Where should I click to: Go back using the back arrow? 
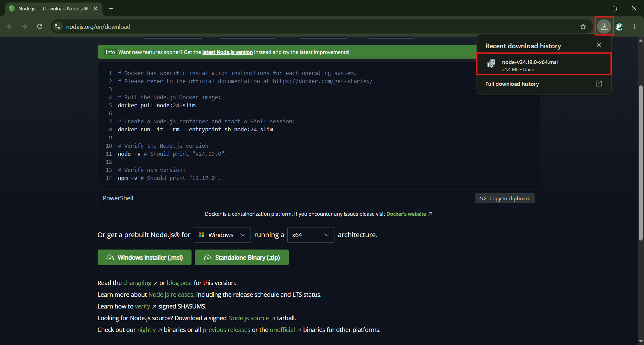pyautogui.click(x=10, y=26)
